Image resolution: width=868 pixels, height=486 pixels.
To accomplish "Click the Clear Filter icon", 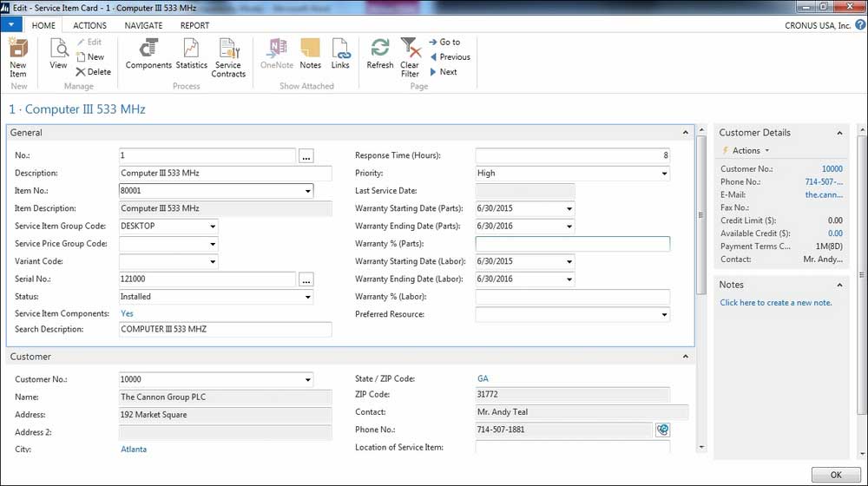I will point(410,57).
